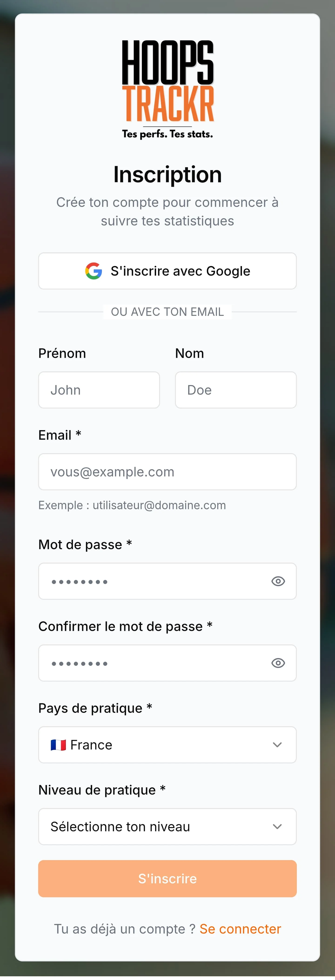Click the 'OU AVEC TON EMAIL' divider text
Screen dimensions: 335x980
tap(167, 312)
